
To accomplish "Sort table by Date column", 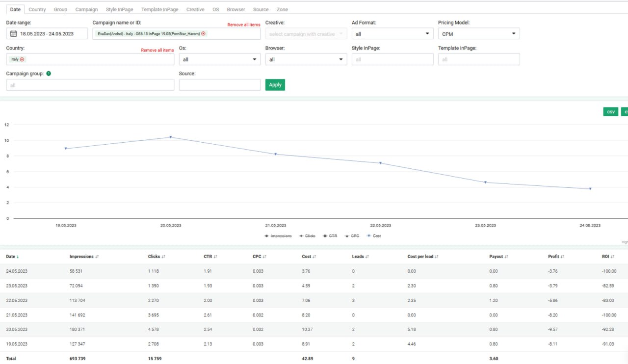I will click(x=13, y=257).
